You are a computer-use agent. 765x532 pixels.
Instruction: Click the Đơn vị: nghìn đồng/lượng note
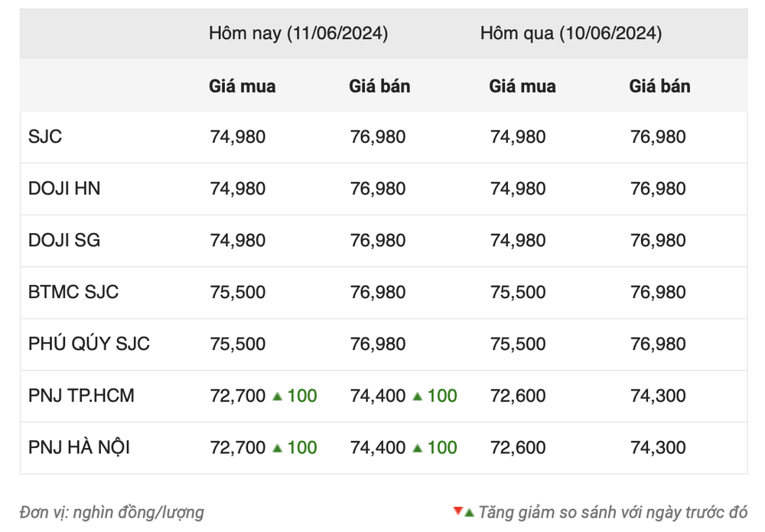click(x=112, y=512)
